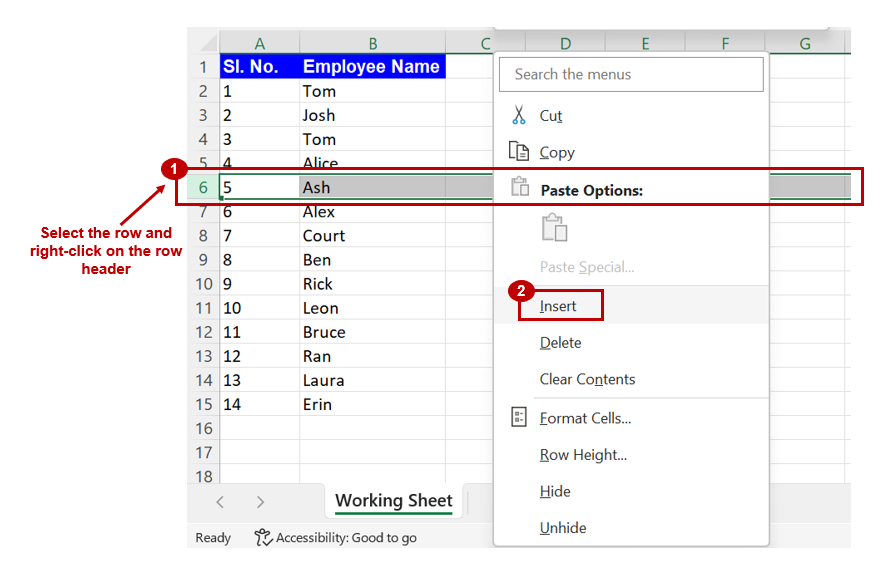892x579 pixels.
Task: Hide the selected row via the menu
Action: [x=553, y=491]
